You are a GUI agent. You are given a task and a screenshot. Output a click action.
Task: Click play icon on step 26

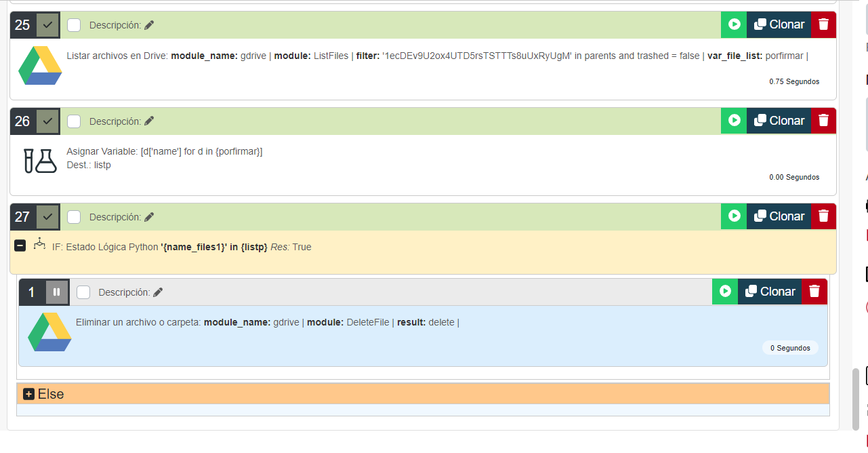[x=734, y=121]
